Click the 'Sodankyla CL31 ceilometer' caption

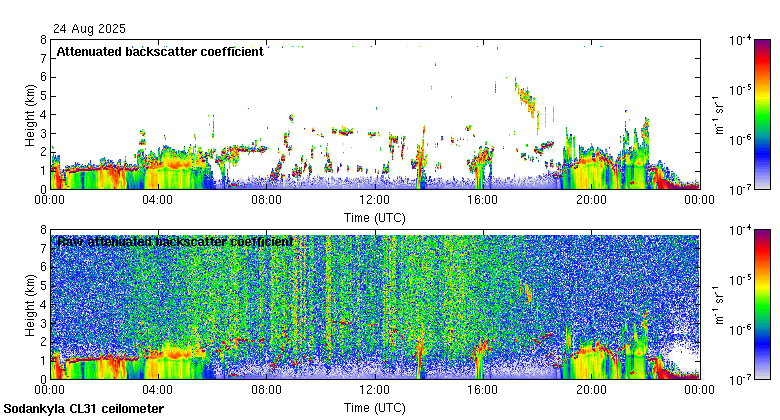pyautogui.click(x=84, y=409)
